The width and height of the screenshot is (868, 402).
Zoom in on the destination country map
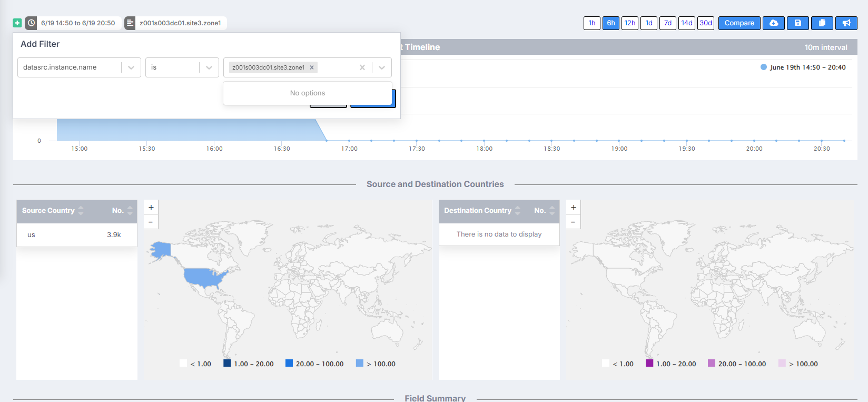573,208
